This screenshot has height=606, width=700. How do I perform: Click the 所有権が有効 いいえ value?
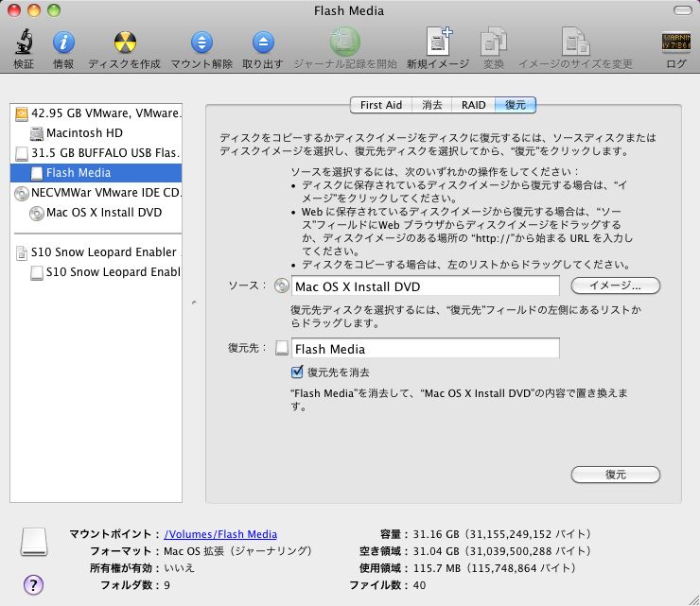point(179,568)
